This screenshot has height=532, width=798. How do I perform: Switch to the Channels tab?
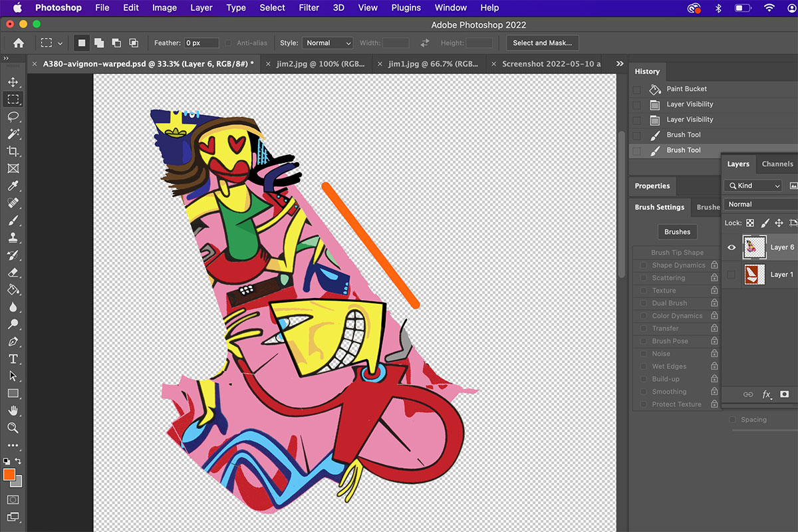click(x=777, y=164)
